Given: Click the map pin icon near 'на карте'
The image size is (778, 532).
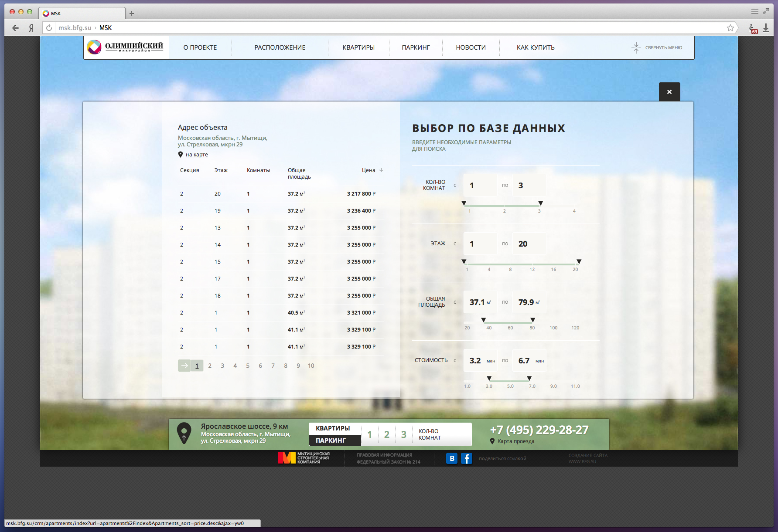Looking at the screenshot, I should click(x=181, y=154).
